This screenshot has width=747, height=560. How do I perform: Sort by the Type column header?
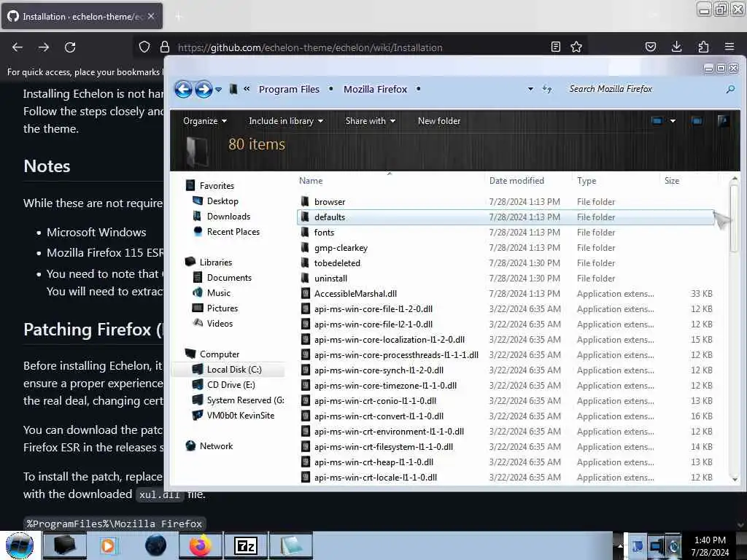(587, 181)
